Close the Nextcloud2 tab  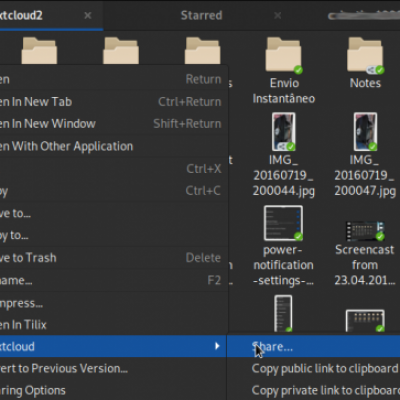coord(88,15)
